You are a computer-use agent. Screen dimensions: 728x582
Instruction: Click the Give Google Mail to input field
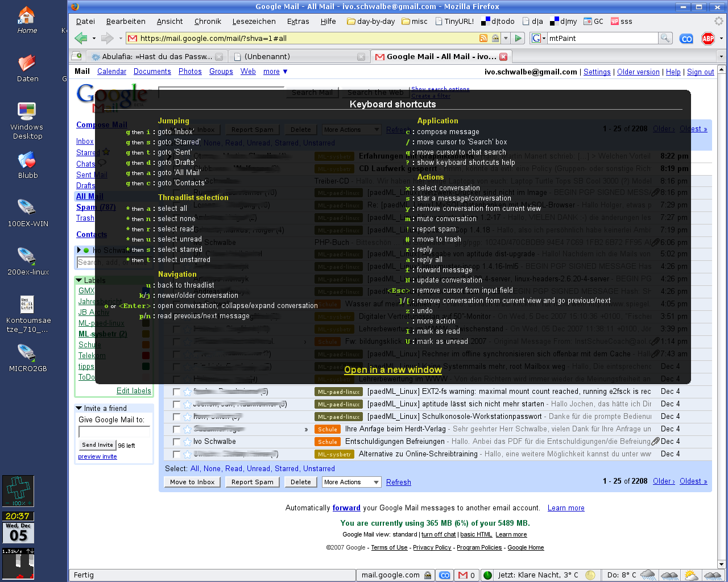[114, 432]
